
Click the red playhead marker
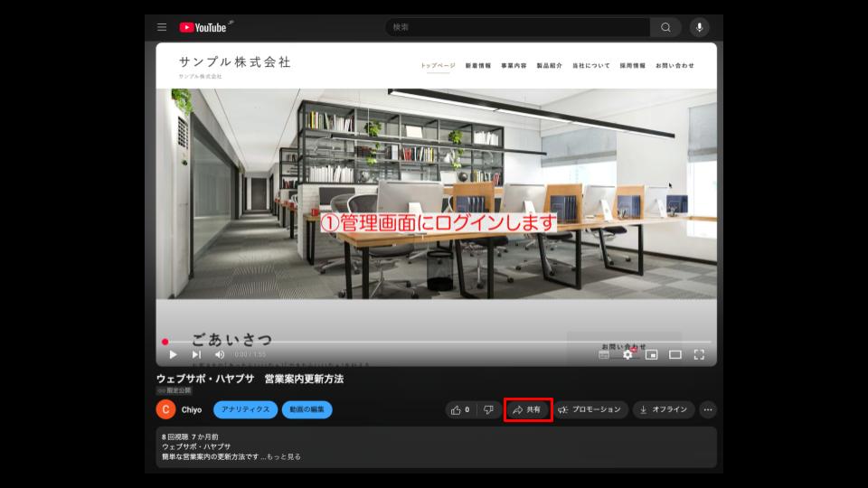point(165,342)
